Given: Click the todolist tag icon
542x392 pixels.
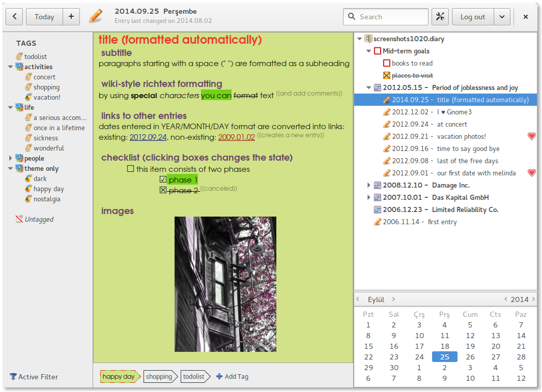Looking at the screenshot, I should coord(20,56).
